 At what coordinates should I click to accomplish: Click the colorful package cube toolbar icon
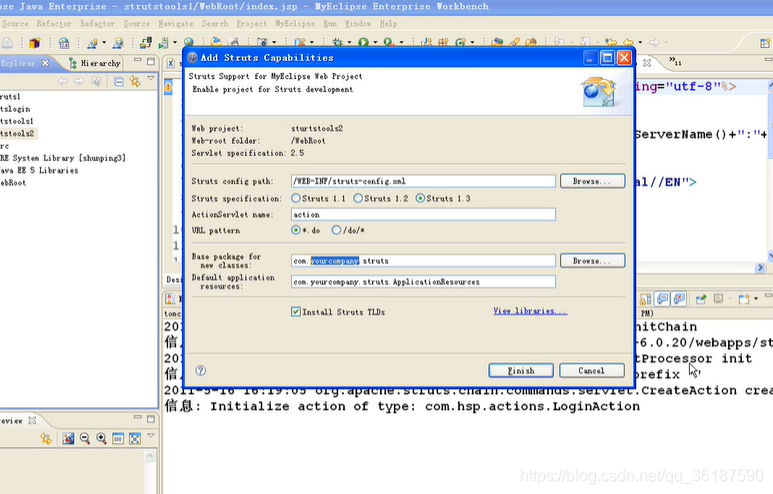coord(35,43)
